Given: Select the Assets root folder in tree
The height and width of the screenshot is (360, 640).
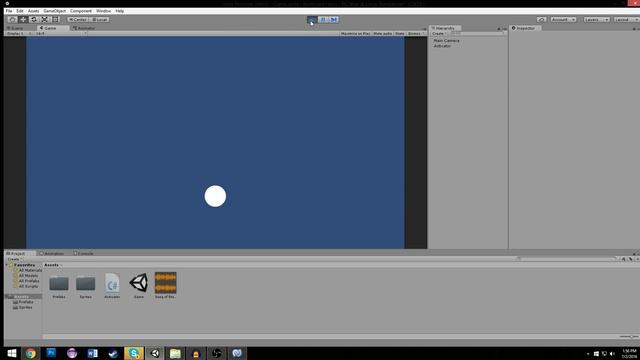Looking at the screenshot, I should [23, 297].
